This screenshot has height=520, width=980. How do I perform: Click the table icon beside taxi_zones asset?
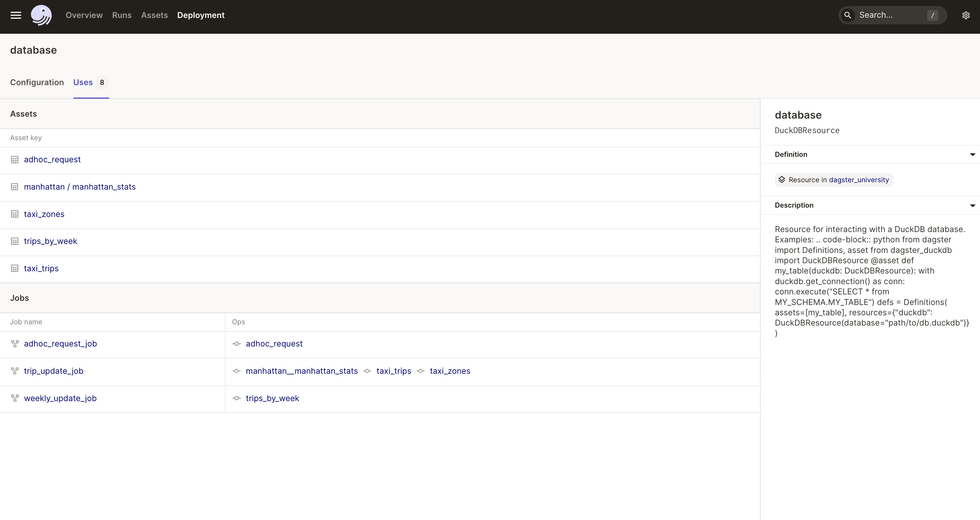tap(14, 214)
